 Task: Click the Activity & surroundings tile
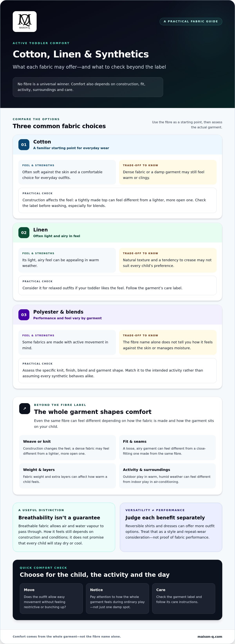pos(167,475)
